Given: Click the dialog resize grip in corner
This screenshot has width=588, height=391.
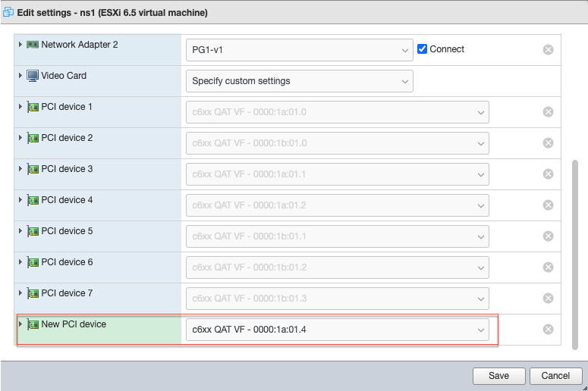Looking at the screenshot, I should (x=585, y=388).
